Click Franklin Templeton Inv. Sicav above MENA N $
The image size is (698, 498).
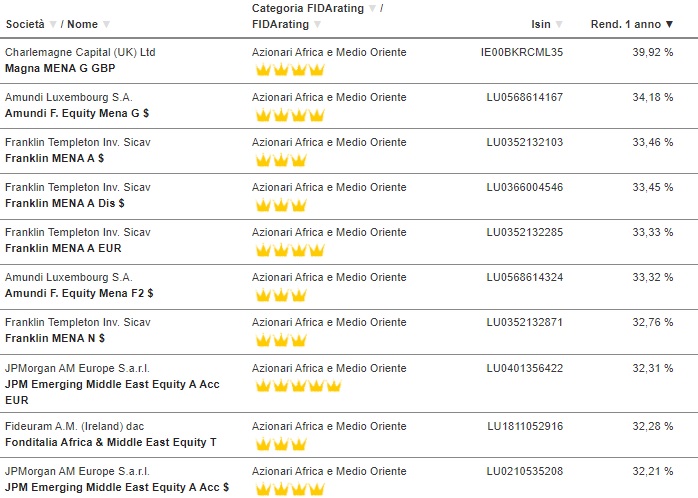78,322
